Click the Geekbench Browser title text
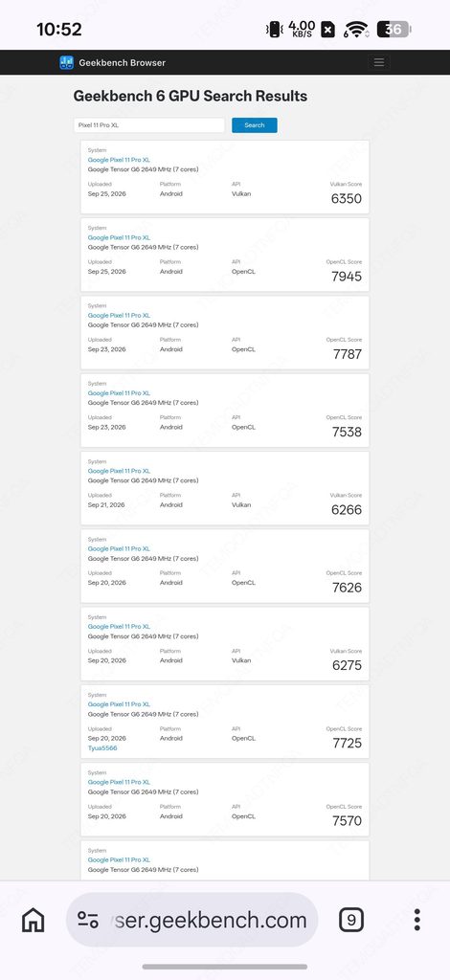 pos(122,62)
